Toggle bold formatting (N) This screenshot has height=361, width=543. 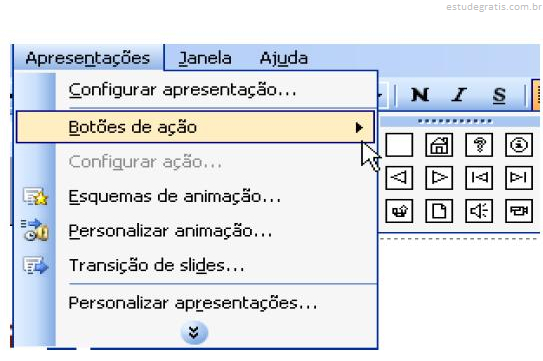[420, 95]
